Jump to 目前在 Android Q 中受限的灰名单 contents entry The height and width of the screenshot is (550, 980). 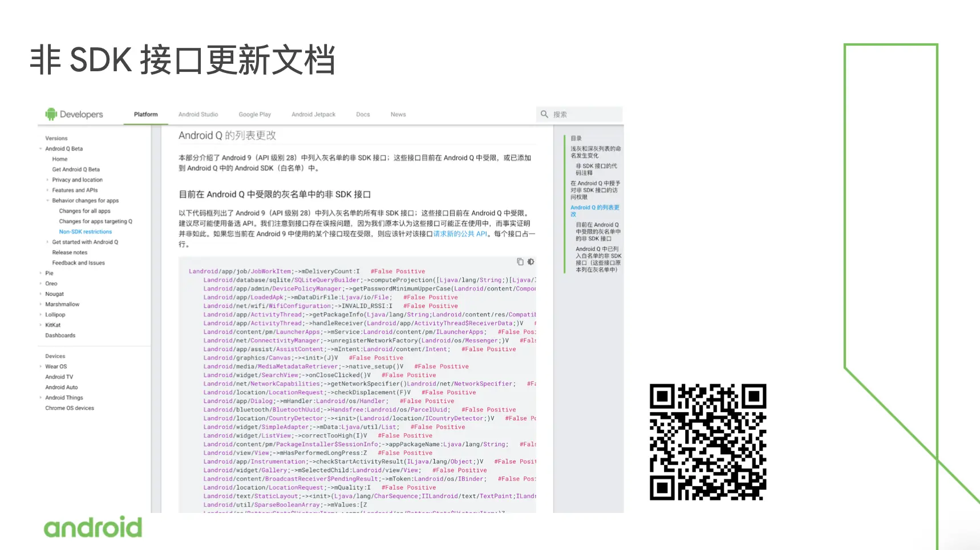(x=598, y=231)
